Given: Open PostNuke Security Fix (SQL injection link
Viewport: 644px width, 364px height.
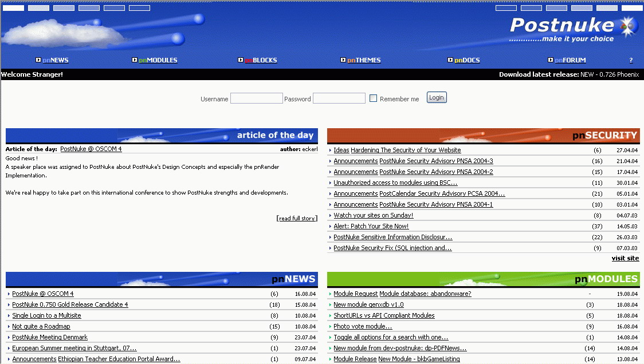Looking at the screenshot, I should coord(392,248).
